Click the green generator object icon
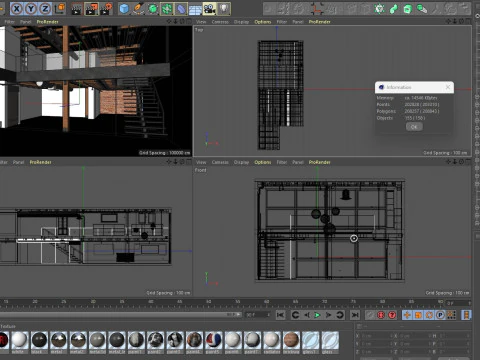Image resolution: width=480 pixels, height=360 pixels. coord(153,9)
